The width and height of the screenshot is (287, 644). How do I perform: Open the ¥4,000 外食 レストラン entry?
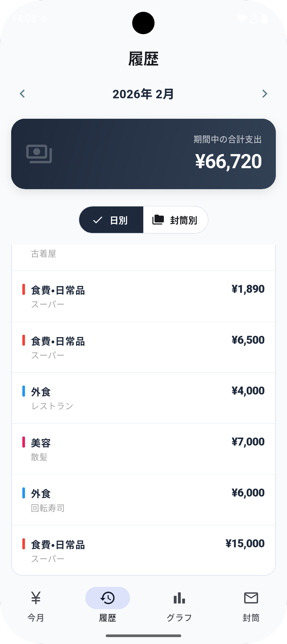click(143, 398)
